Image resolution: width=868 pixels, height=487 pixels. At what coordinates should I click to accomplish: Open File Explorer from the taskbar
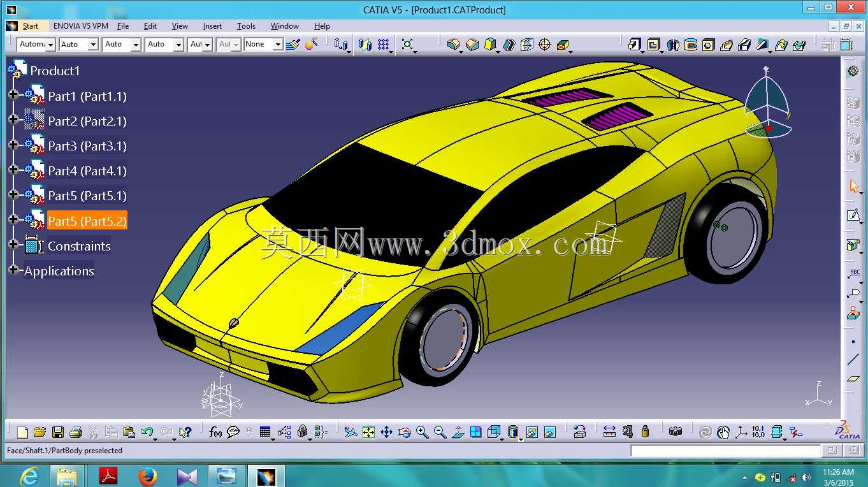(67, 476)
